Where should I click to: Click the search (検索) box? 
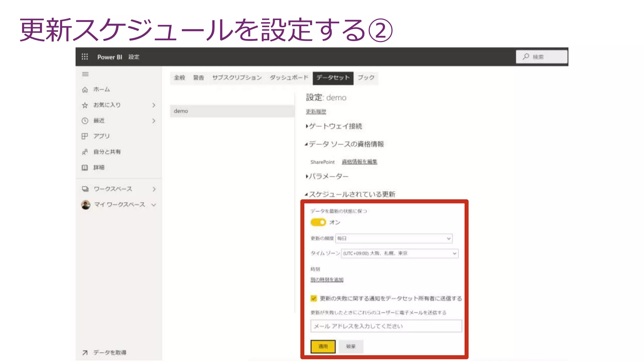tap(542, 57)
